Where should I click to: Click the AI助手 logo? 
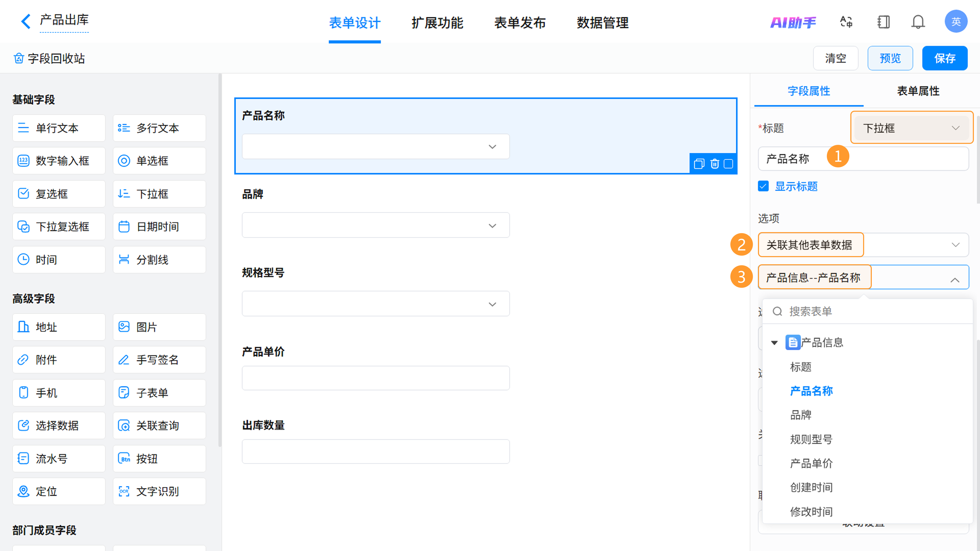point(793,23)
